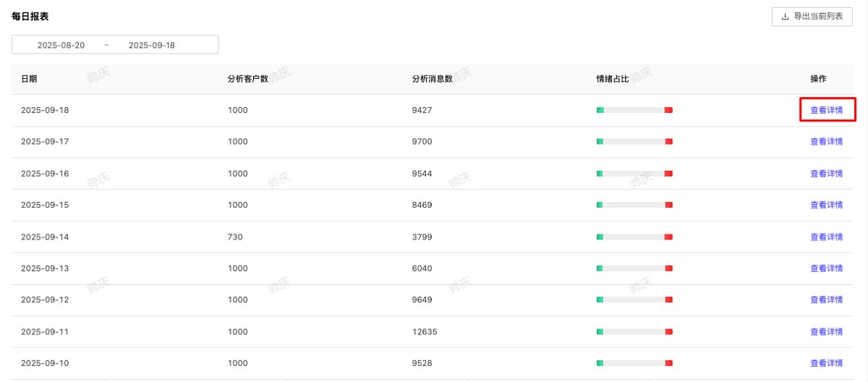868x382 pixels.
Task: Open the start date field showing 2025-08-20
Action: pyautogui.click(x=61, y=46)
